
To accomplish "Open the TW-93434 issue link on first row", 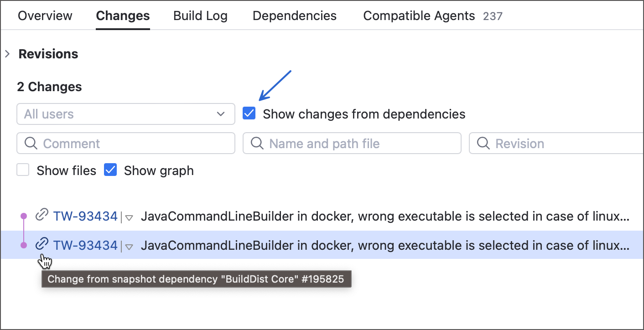I will [85, 215].
